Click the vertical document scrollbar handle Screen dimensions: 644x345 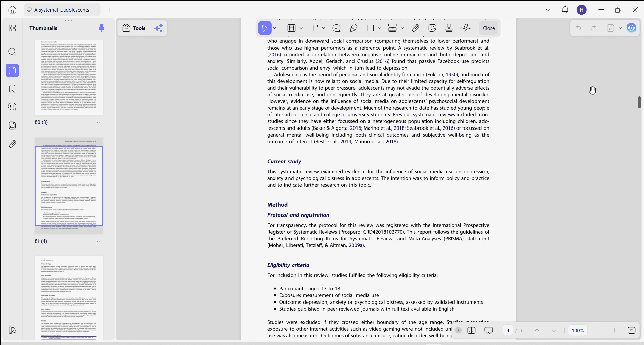[x=639, y=102]
